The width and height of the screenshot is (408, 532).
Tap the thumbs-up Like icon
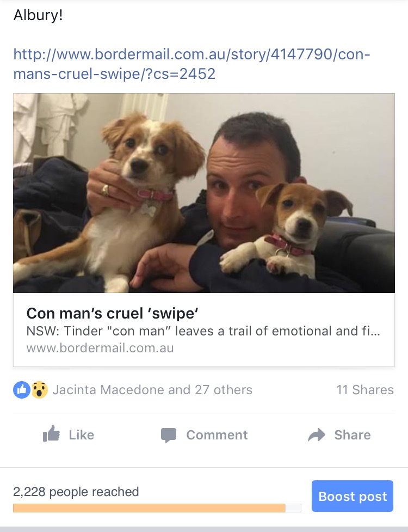pyautogui.click(x=51, y=433)
